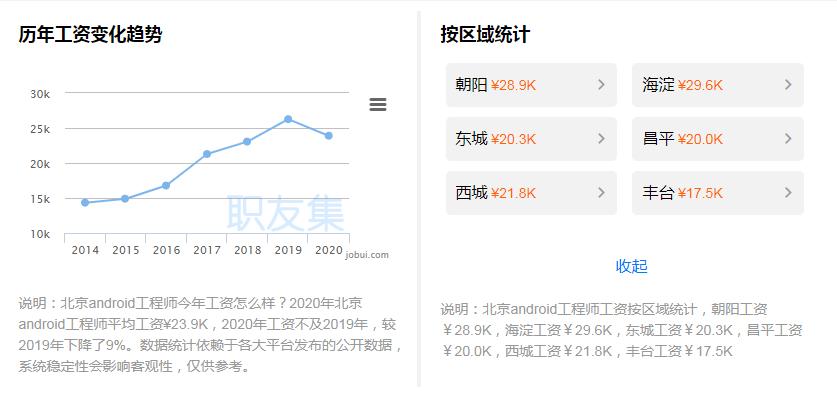Click the 2017 x-axis year label
The height and width of the screenshot is (396, 837).
pyautogui.click(x=207, y=250)
